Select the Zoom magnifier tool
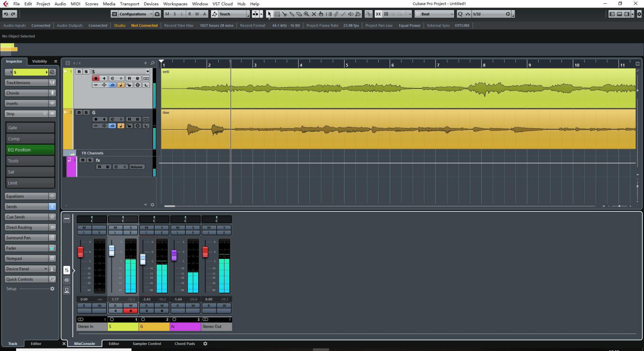 click(306, 14)
